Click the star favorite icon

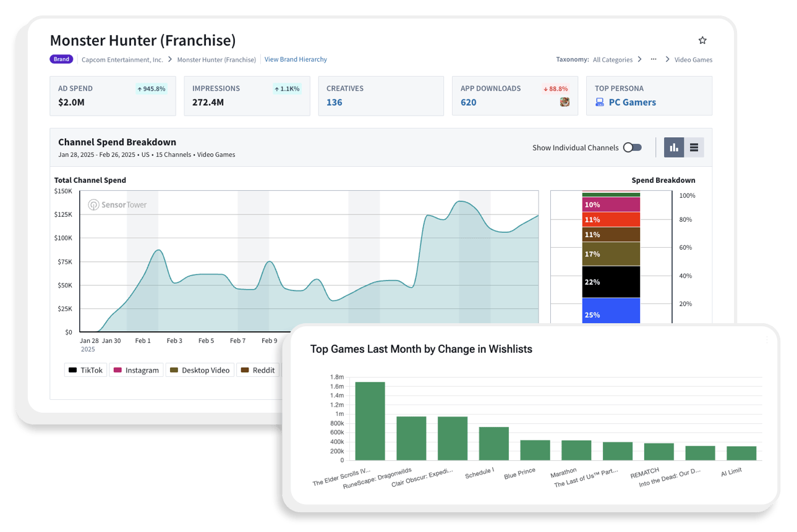tap(702, 41)
